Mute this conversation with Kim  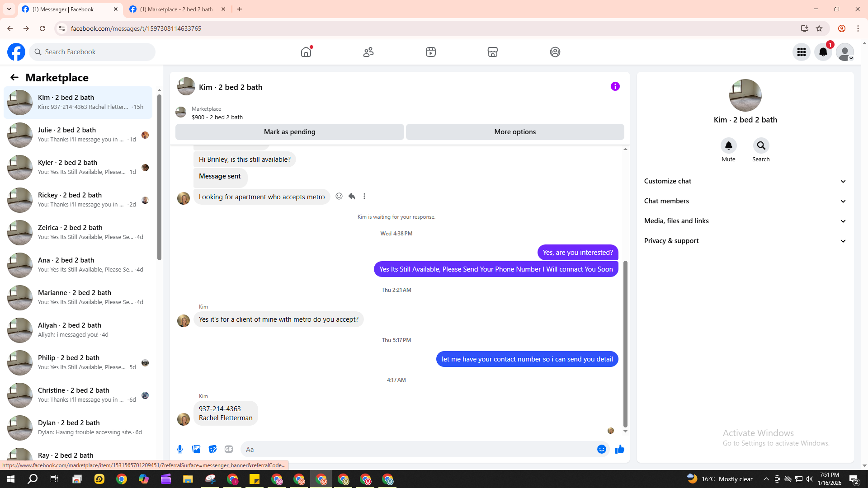[x=728, y=146]
